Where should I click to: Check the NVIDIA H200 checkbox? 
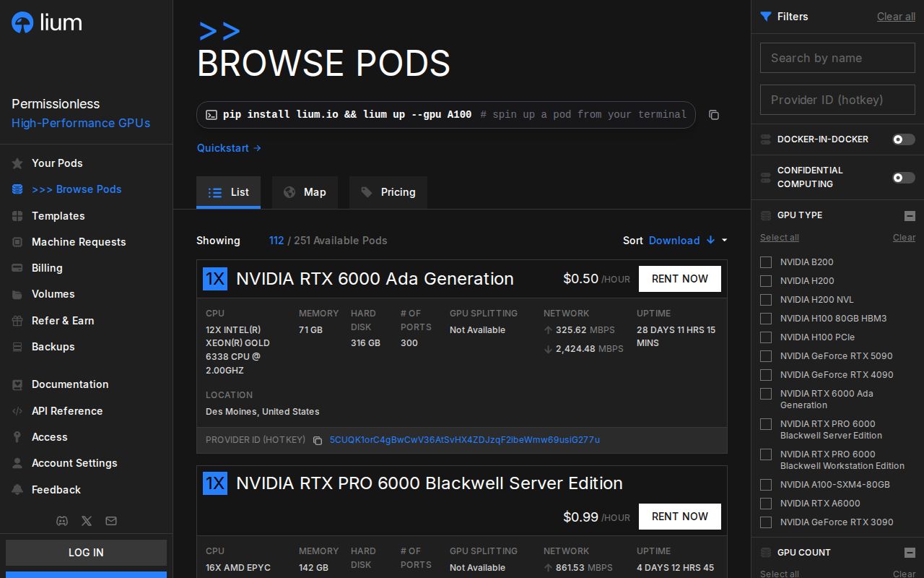(x=766, y=281)
